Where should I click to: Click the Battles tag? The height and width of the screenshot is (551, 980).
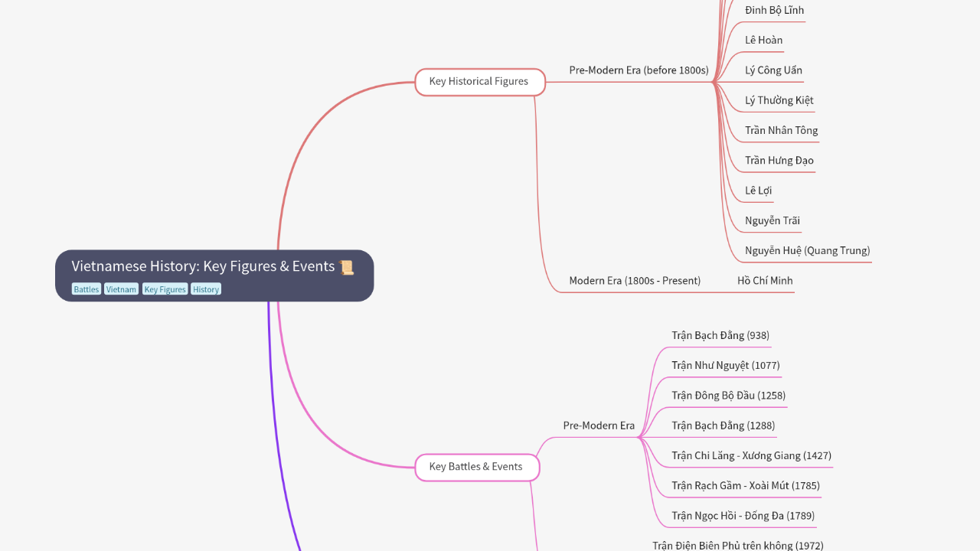(x=87, y=289)
